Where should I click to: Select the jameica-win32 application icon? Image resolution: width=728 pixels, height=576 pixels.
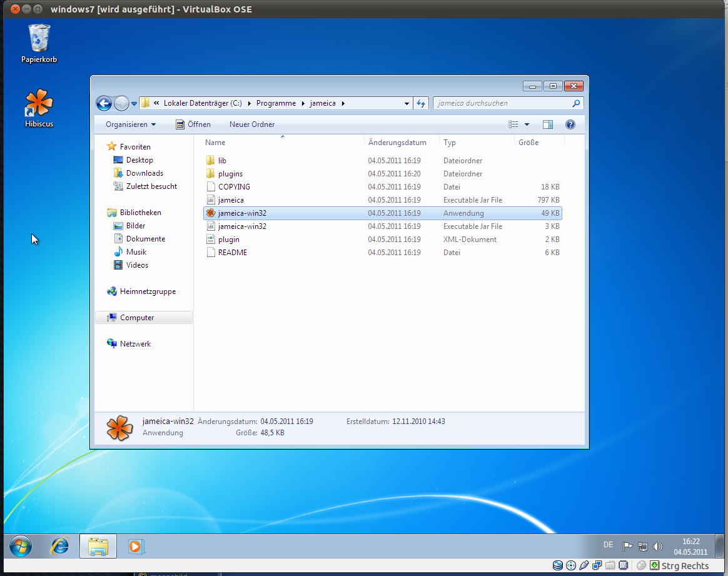(x=211, y=213)
